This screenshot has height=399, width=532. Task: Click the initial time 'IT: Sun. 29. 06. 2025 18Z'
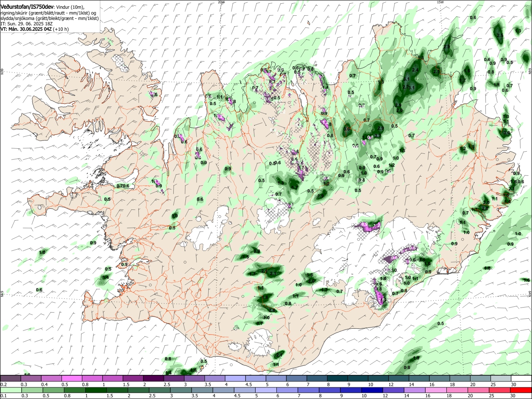(26, 24)
